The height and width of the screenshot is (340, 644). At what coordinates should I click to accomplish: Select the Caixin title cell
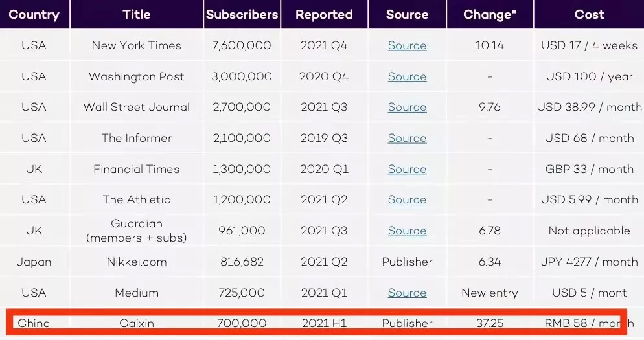point(137,323)
